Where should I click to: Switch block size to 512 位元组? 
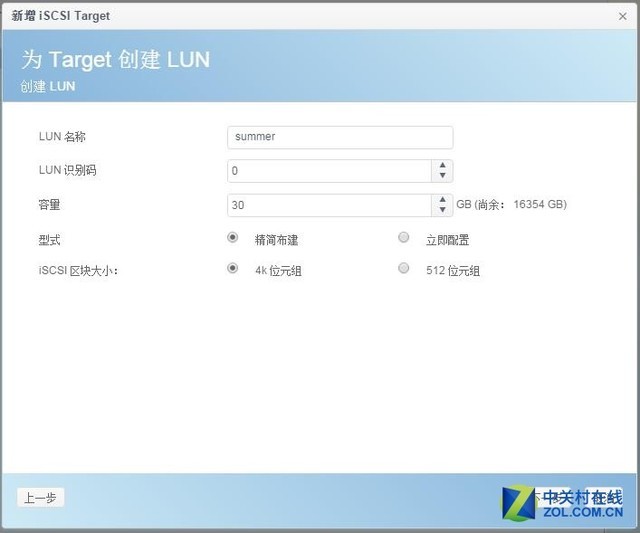[x=404, y=268]
